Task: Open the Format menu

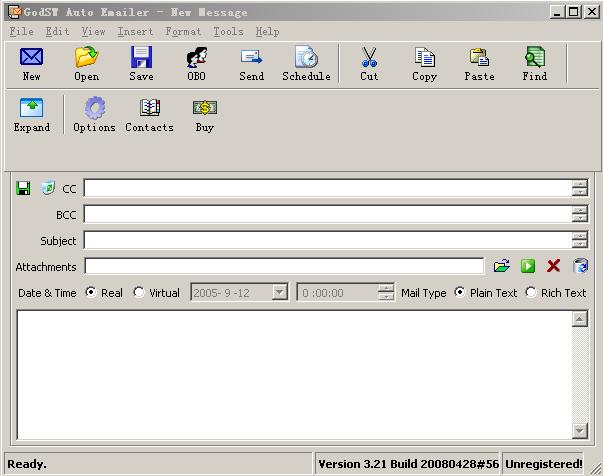Action: click(x=183, y=32)
